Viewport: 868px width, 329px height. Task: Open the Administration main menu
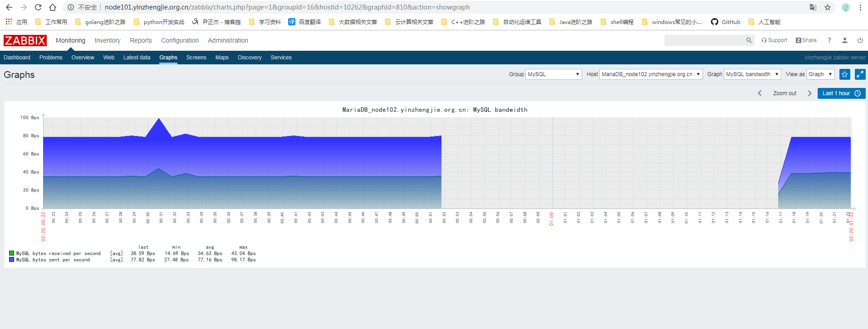[228, 40]
